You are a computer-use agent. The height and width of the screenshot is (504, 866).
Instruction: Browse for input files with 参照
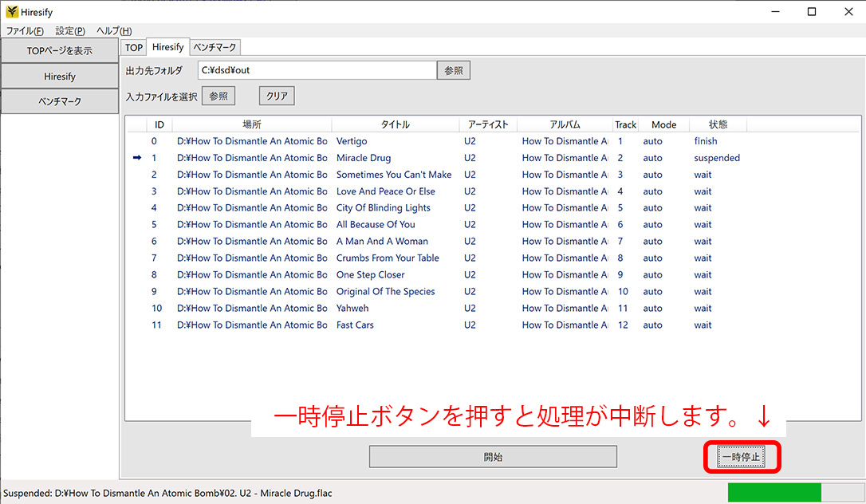218,96
